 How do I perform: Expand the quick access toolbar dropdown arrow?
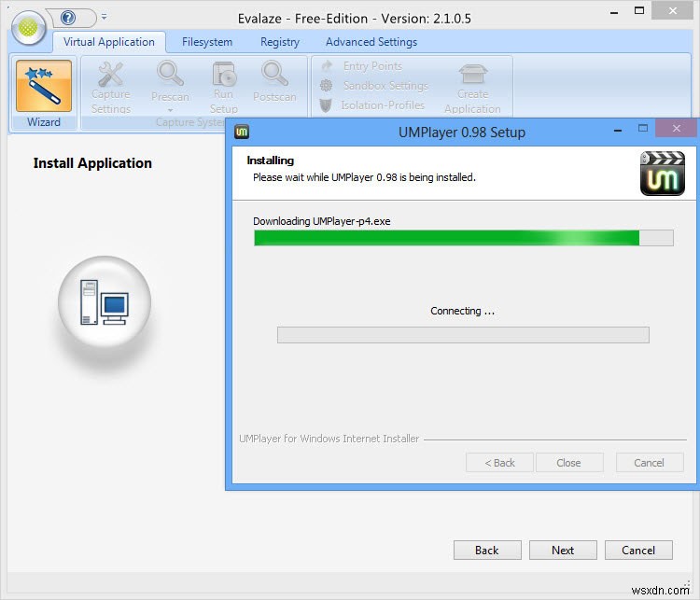[x=104, y=17]
